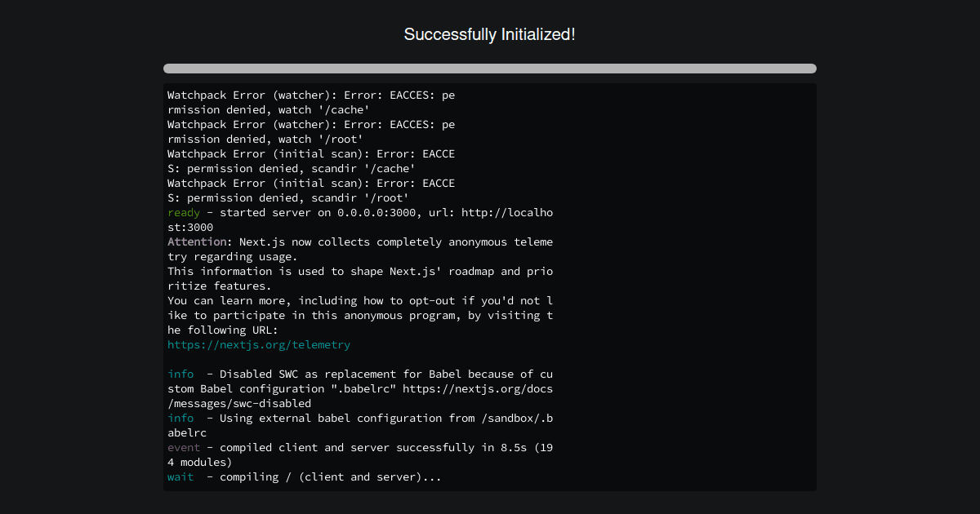Select the green 'ready' status label
The height and width of the screenshot is (514, 980).
pyautogui.click(x=183, y=212)
